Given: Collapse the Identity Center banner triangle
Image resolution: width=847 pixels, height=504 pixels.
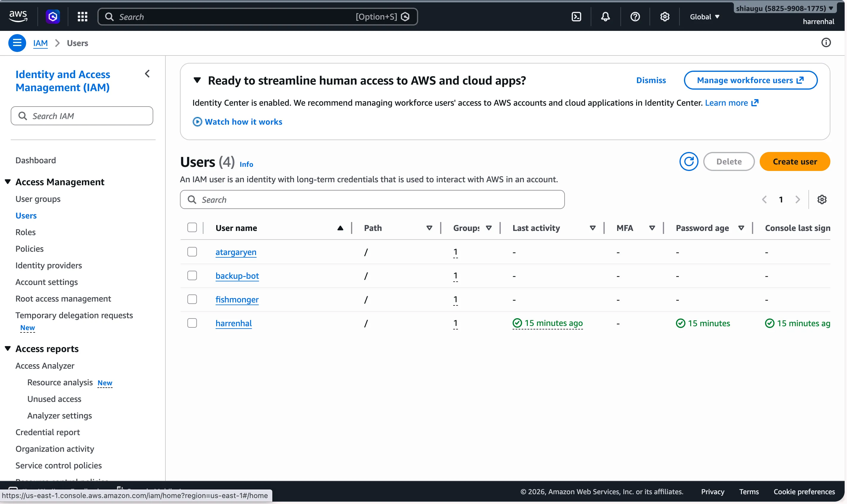Looking at the screenshot, I should click(x=197, y=80).
